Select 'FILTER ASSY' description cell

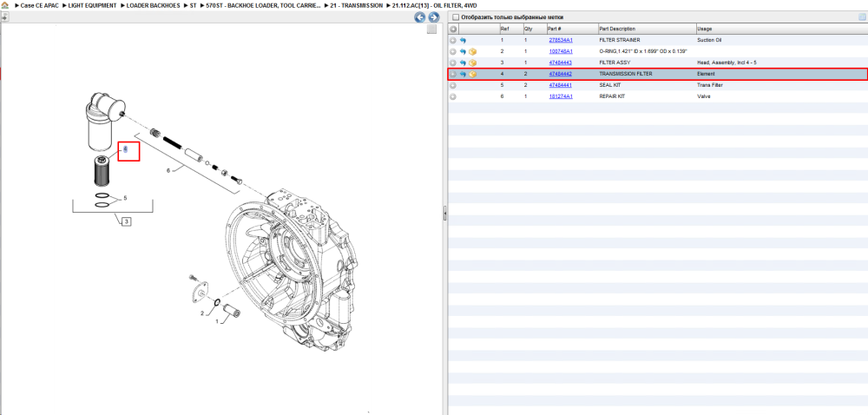coord(614,63)
